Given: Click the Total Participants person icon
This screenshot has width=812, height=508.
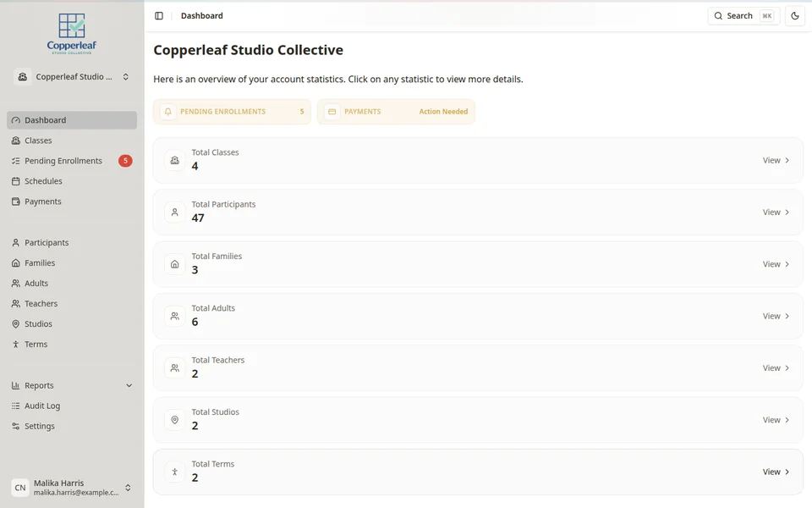Looking at the screenshot, I should pyautogui.click(x=174, y=212).
